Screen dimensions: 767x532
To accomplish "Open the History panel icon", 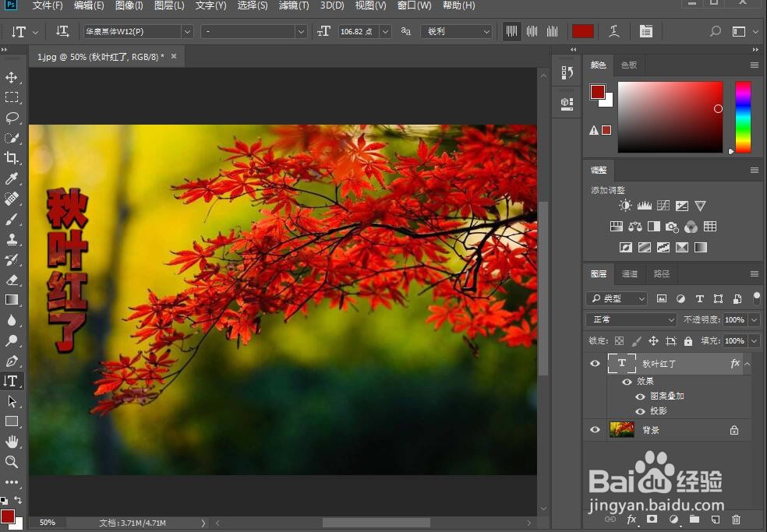I will pyautogui.click(x=567, y=73).
